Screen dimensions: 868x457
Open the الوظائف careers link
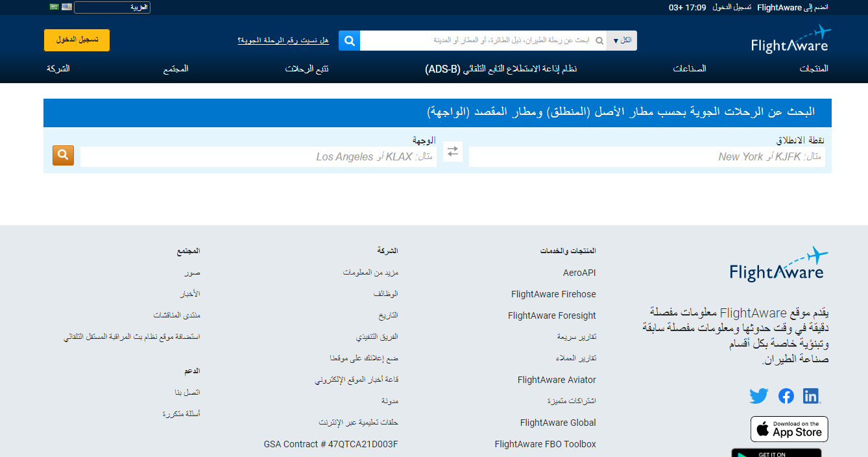tap(385, 294)
